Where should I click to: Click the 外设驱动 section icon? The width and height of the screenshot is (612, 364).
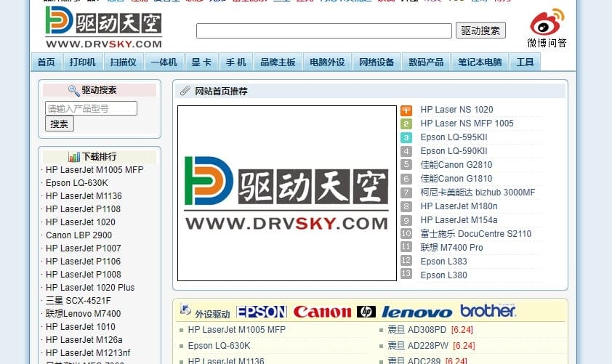[185, 310]
